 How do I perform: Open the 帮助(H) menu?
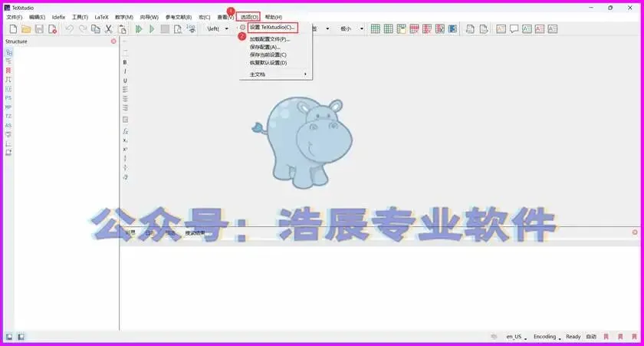pyautogui.click(x=274, y=17)
